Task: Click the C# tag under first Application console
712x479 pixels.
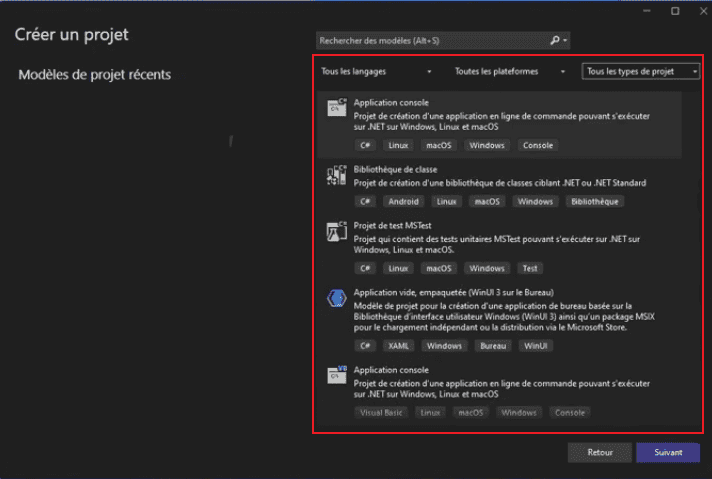Action: (365, 145)
